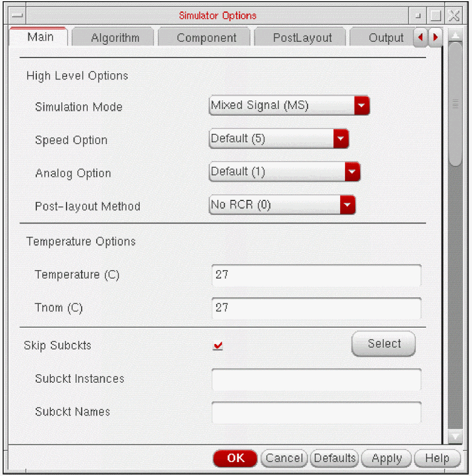The image size is (472, 476).
Task: Close the Simulator Options window
Action: pos(454,16)
